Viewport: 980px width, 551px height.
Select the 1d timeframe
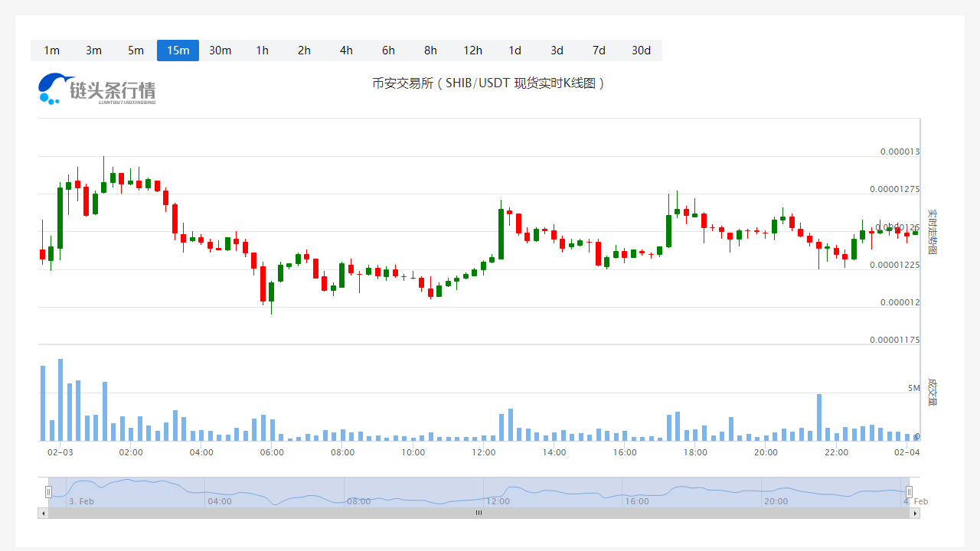(x=514, y=51)
